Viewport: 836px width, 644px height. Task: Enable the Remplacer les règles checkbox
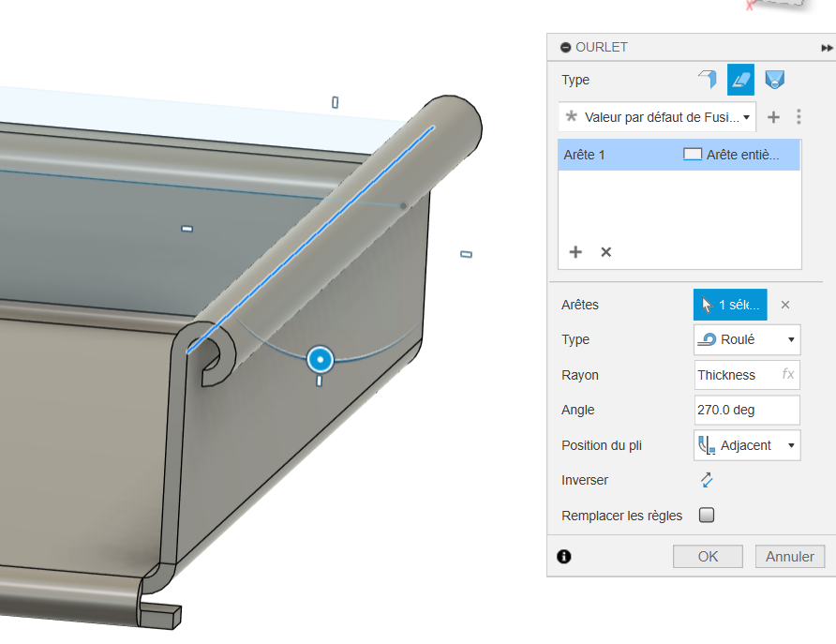707,515
